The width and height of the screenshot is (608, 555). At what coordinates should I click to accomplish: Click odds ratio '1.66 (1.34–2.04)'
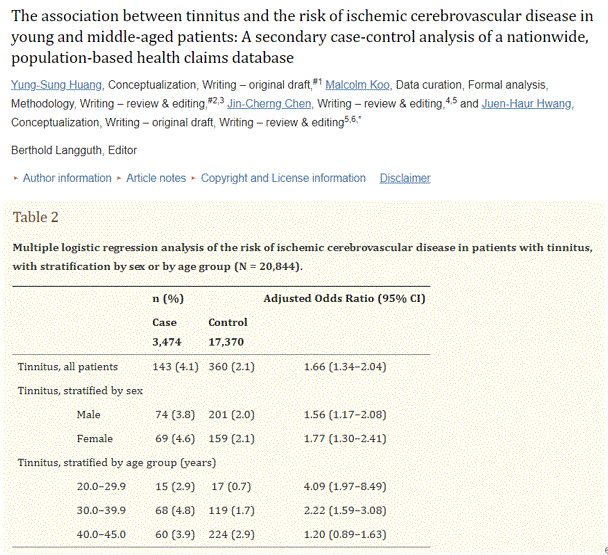tap(345, 367)
